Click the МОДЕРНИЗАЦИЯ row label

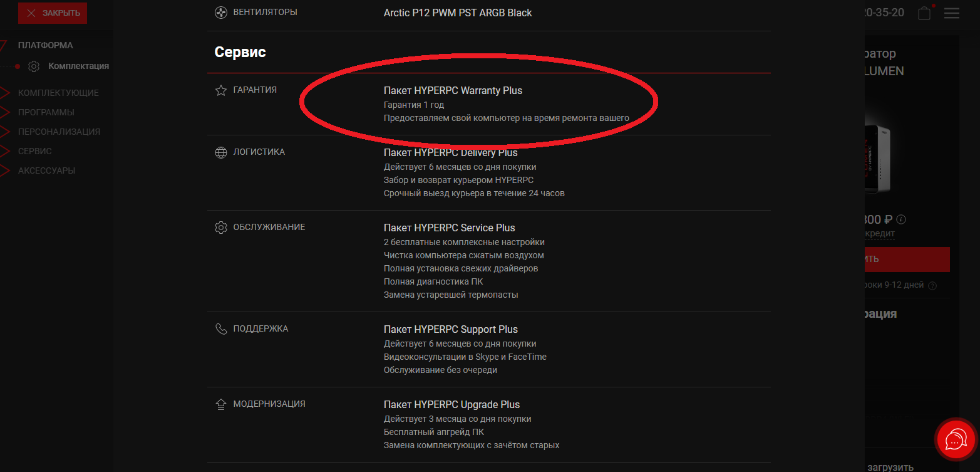tap(269, 404)
